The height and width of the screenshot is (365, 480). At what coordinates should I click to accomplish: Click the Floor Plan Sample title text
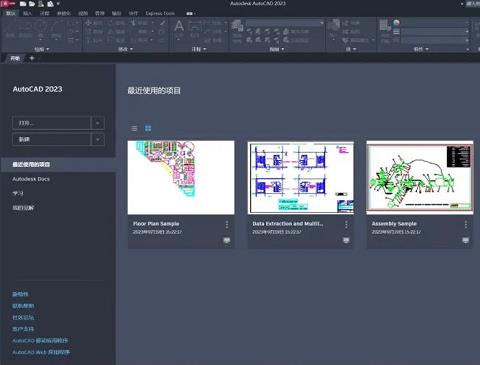[x=156, y=224]
